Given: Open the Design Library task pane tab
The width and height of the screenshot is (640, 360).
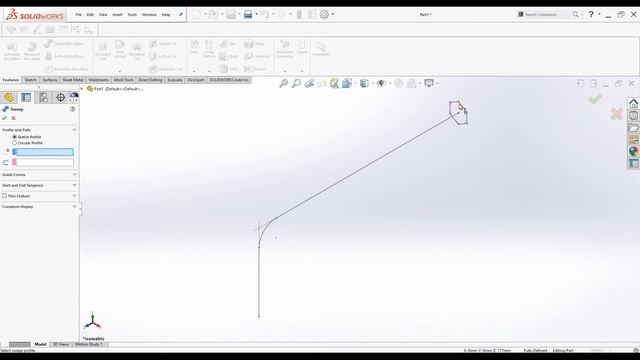Looking at the screenshot, I should 633,116.
